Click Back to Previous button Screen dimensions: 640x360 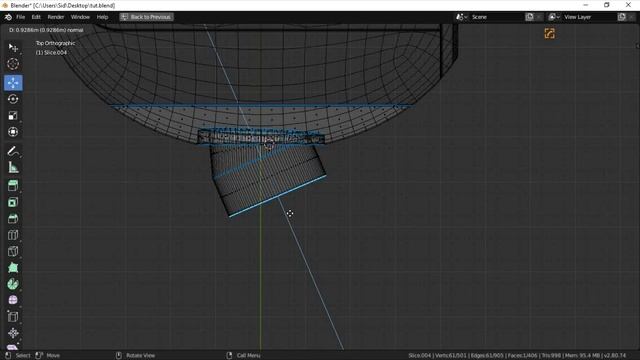(147, 17)
